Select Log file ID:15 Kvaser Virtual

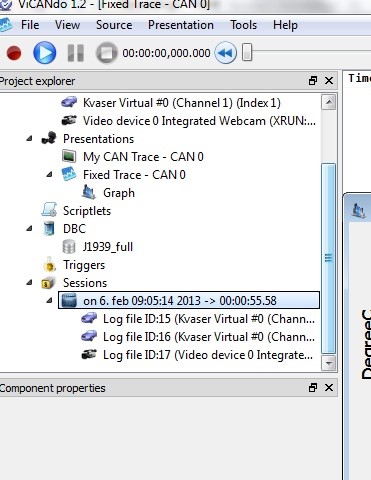[209, 319]
